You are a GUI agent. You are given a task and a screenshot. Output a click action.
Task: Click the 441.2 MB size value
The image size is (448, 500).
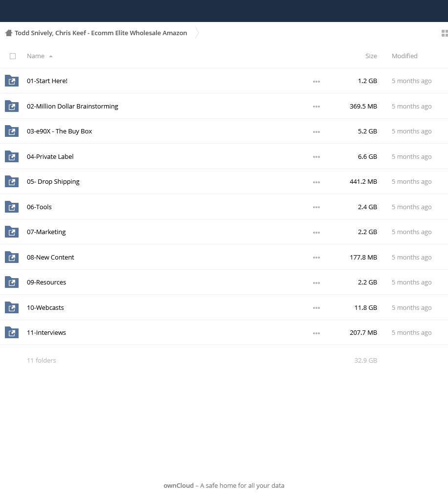tap(363, 182)
